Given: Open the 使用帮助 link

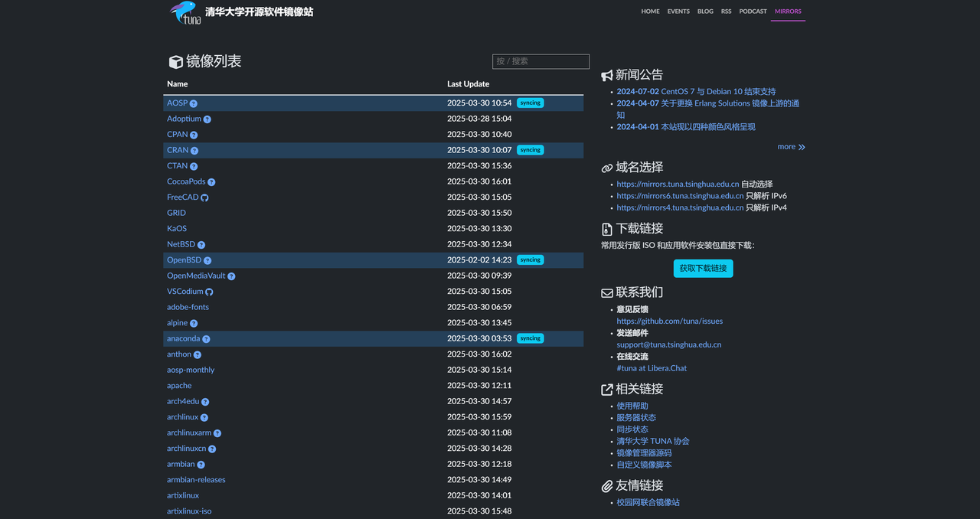Looking at the screenshot, I should click(632, 406).
